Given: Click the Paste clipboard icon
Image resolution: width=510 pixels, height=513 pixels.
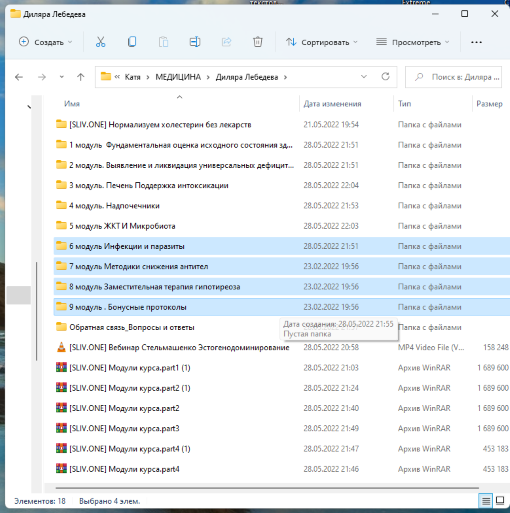Looking at the screenshot, I should pyautogui.click(x=163, y=42).
